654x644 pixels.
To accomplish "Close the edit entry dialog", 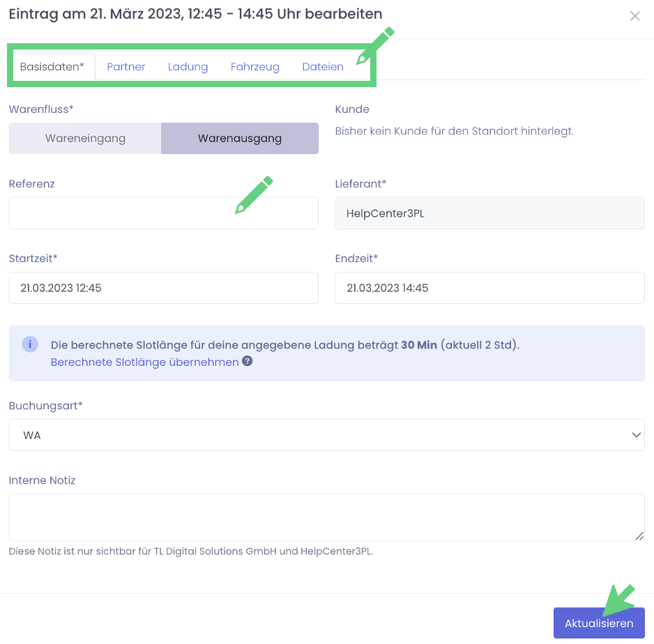I will click(x=634, y=16).
